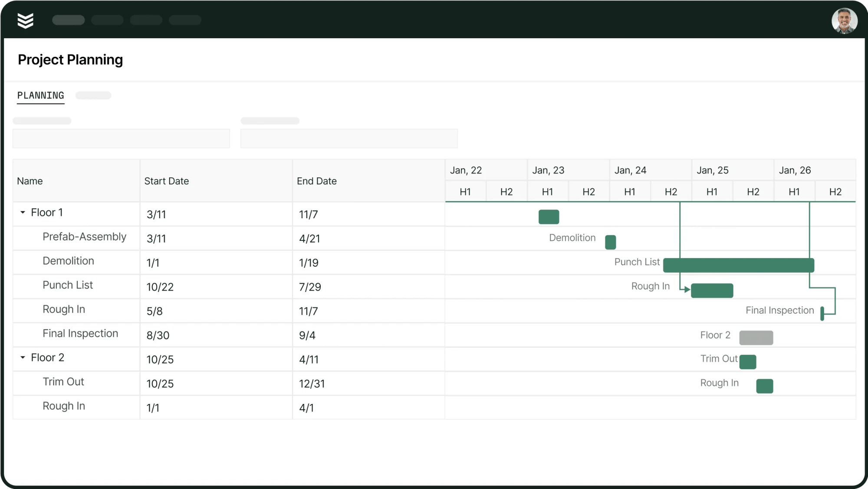Open the user profile avatar
This screenshot has width=868, height=489.
click(x=844, y=20)
